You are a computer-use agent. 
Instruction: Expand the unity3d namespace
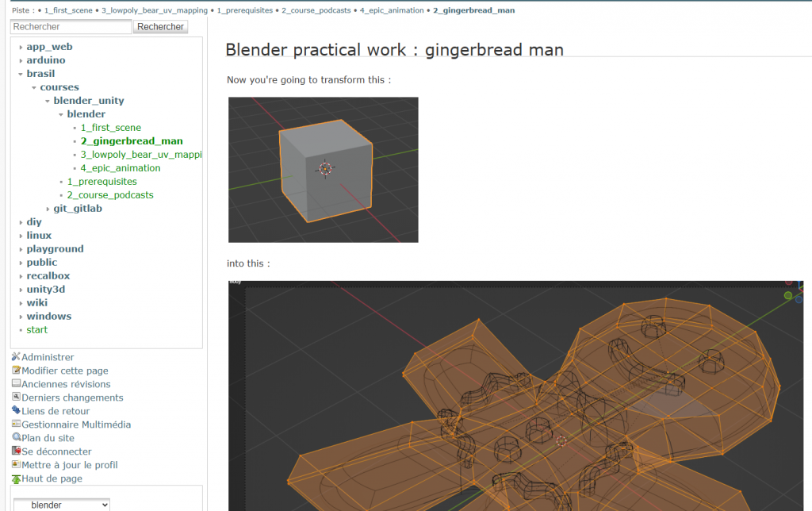21,290
